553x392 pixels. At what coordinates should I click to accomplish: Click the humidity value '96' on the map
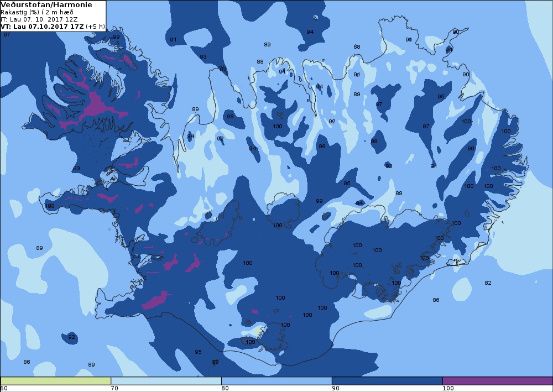click(x=215, y=362)
